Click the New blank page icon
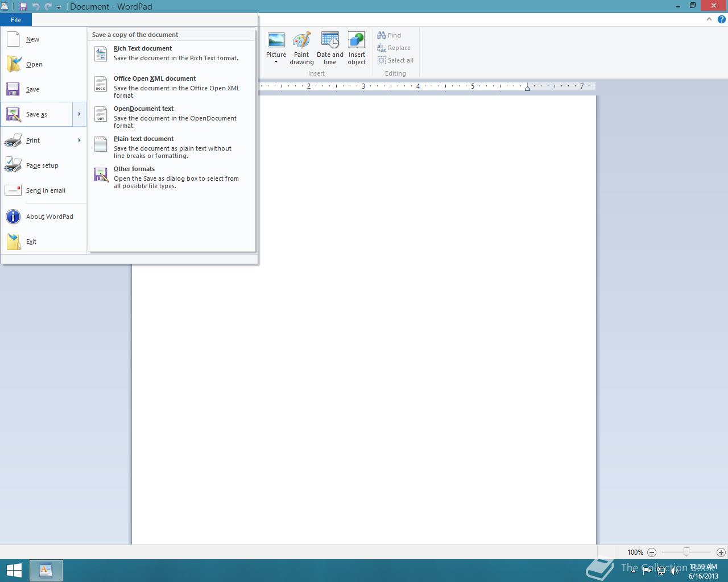This screenshot has height=582, width=728. coord(13,39)
